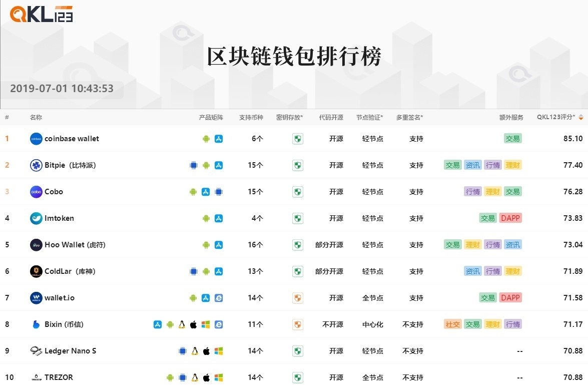The width and height of the screenshot is (588, 390).
Task: Click 密钥存放* column header
Action: (x=289, y=117)
